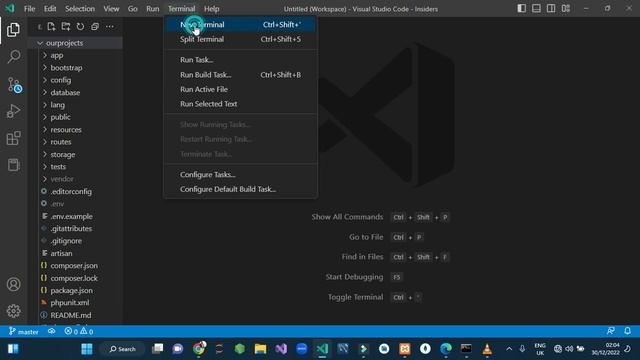640x360 pixels.
Task: Toggle panel layout icon in title bar
Action: 536,9
